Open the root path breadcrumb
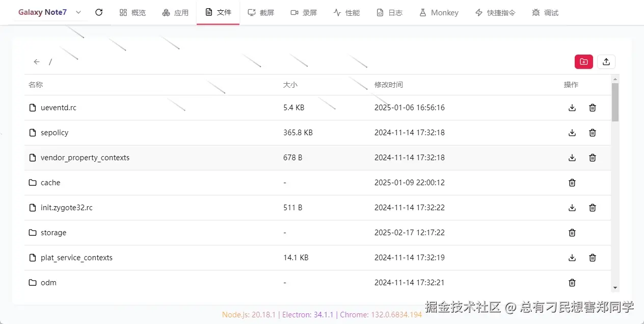Viewport: 644px width, 324px height. (x=50, y=62)
